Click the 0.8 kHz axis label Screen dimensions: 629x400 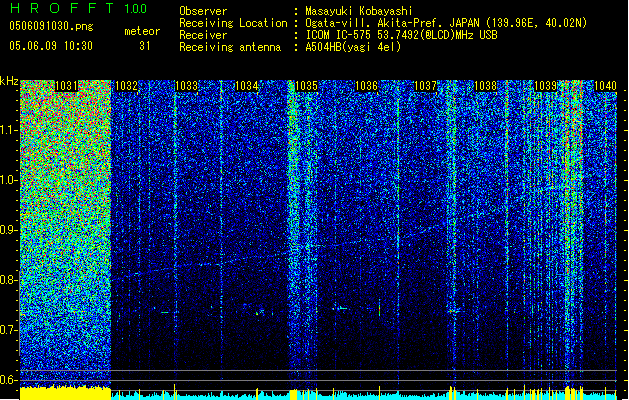click(9, 280)
